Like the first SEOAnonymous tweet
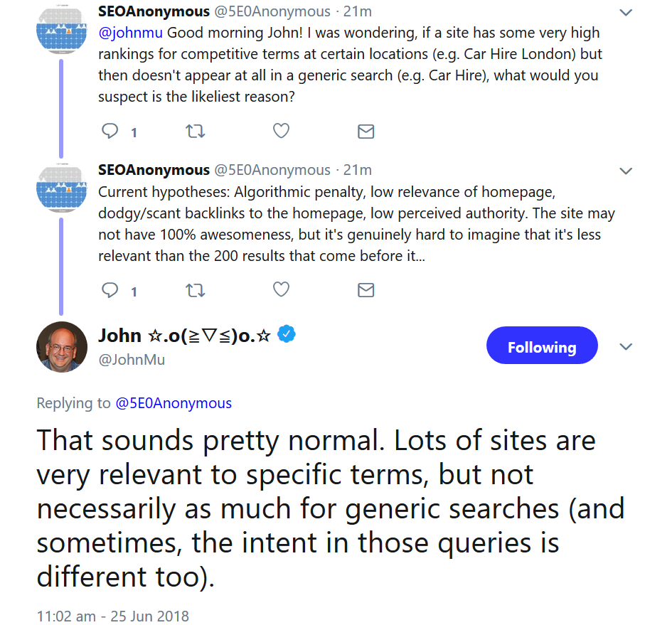Image resolution: width=672 pixels, height=625 pixels. pyautogui.click(x=281, y=131)
